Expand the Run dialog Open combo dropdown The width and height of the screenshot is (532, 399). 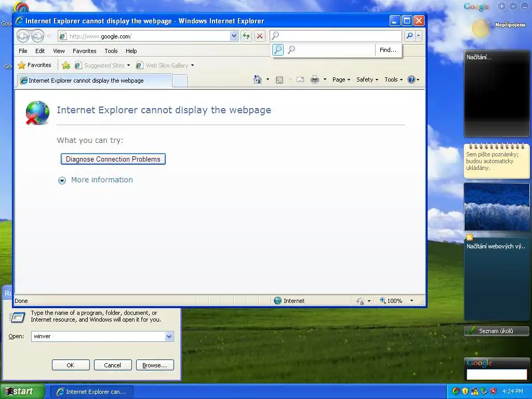coord(169,336)
